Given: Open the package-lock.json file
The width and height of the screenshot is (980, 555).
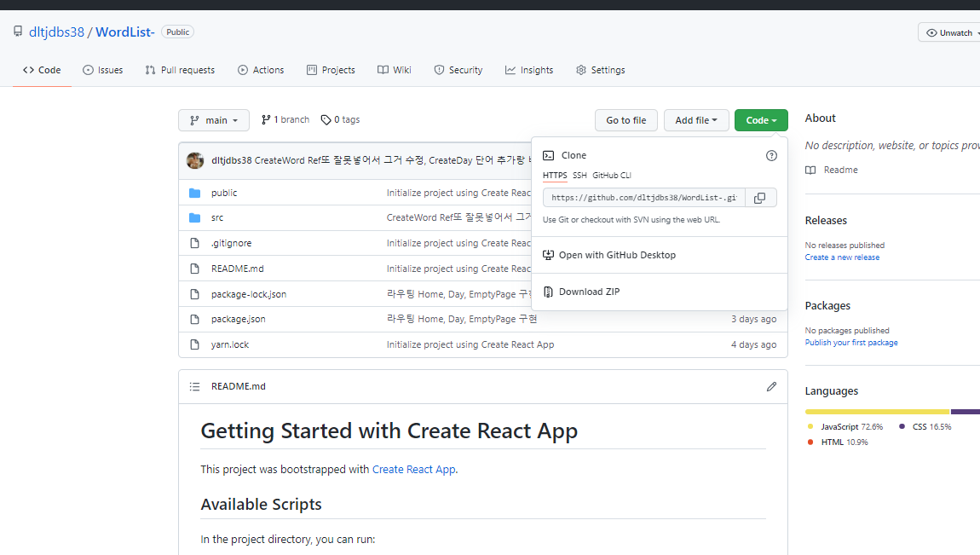Looking at the screenshot, I should click(249, 294).
